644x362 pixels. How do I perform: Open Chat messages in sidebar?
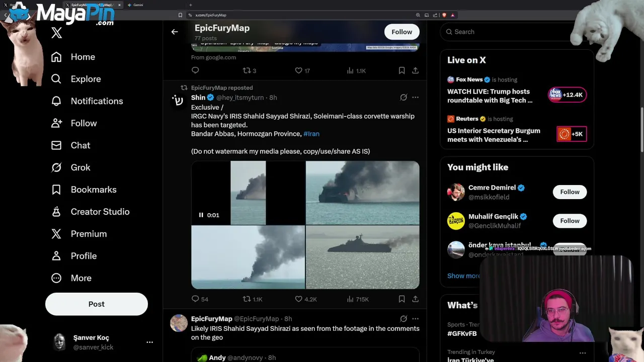(x=70, y=145)
